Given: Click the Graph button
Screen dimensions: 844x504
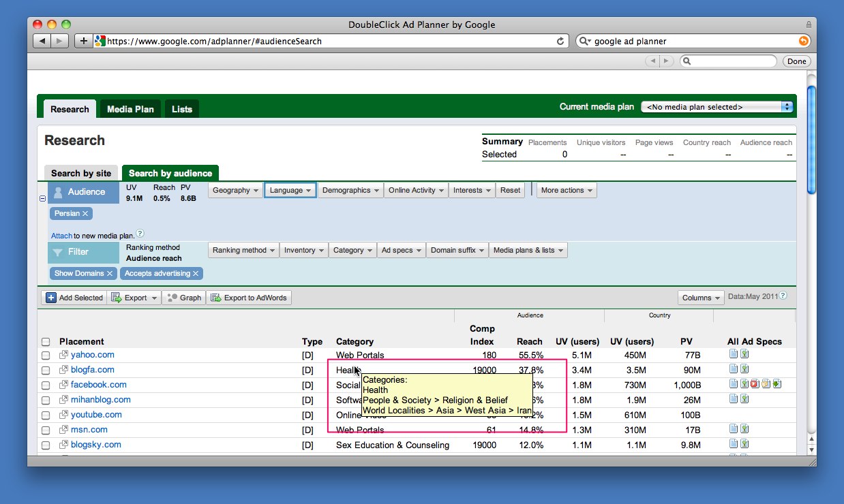Looking at the screenshot, I should point(184,298).
